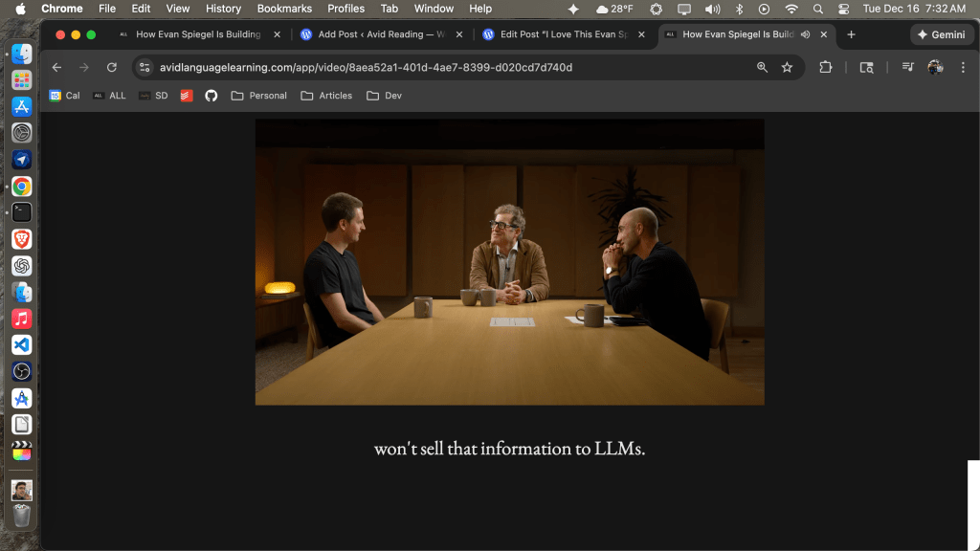Open the GitHub bookmark icon

pyautogui.click(x=212, y=96)
